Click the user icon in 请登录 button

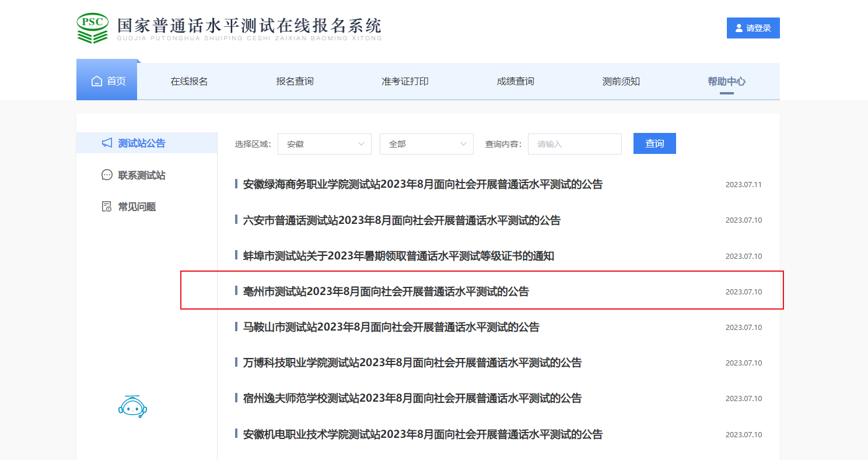coord(739,28)
